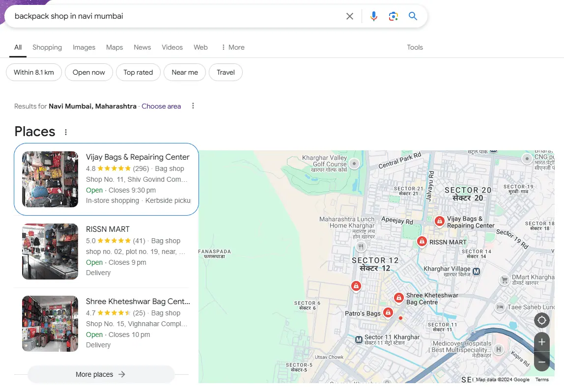The height and width of the screenshot is (392, 564).
Task: Switch to the Web tab
Action: click(x=201, y=47)
